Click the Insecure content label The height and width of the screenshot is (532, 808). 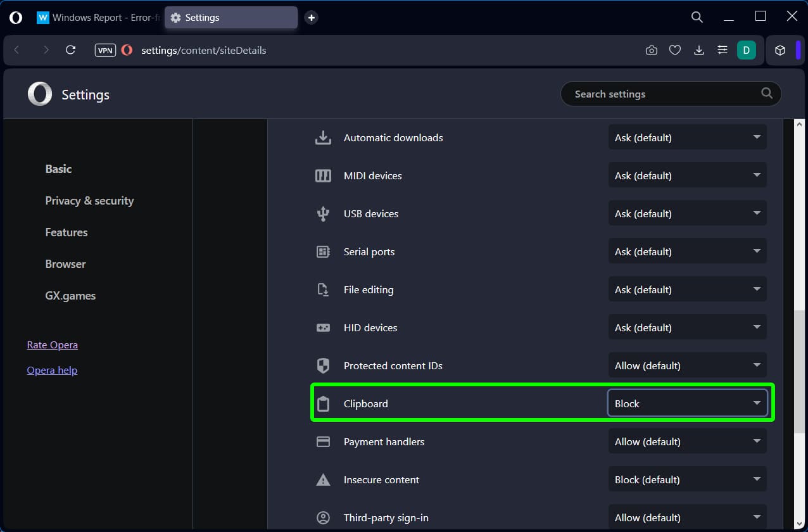(x=381, y=479)
